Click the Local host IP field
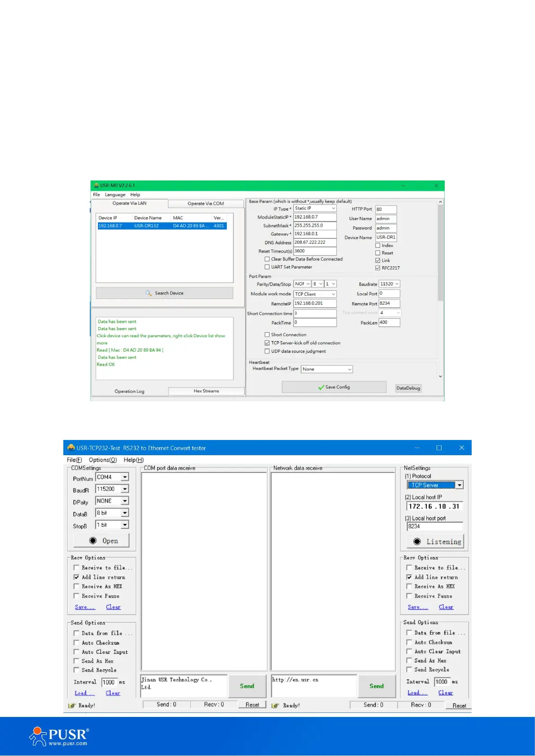Viewport: 535px width, 756px height. click(435, 506)
